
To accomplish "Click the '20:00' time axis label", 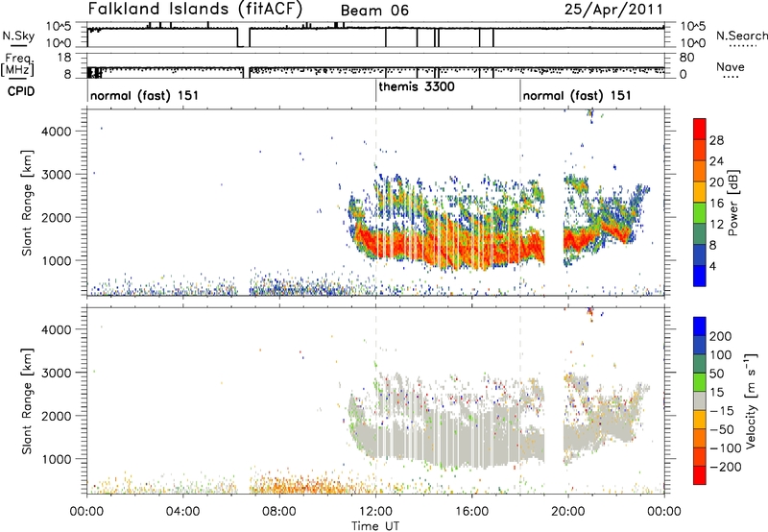I will [x=568, y=512].
